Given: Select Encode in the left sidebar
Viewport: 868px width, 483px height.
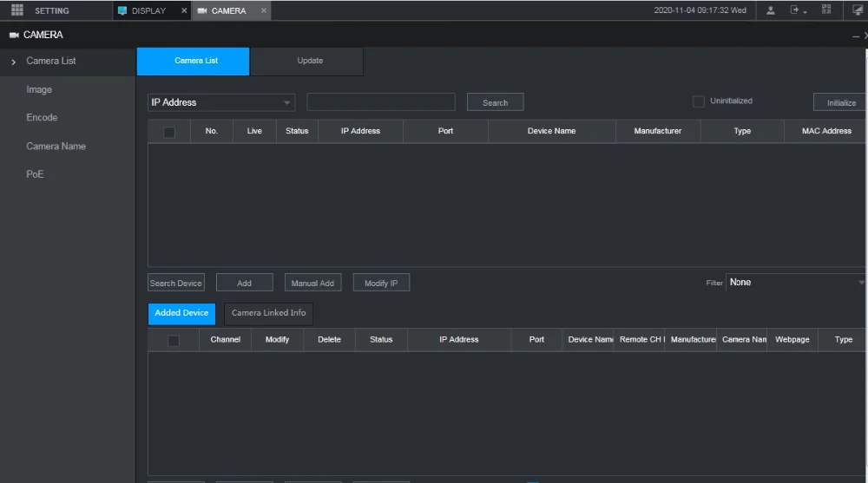Looking at the screenshot, I should (42, 118).
